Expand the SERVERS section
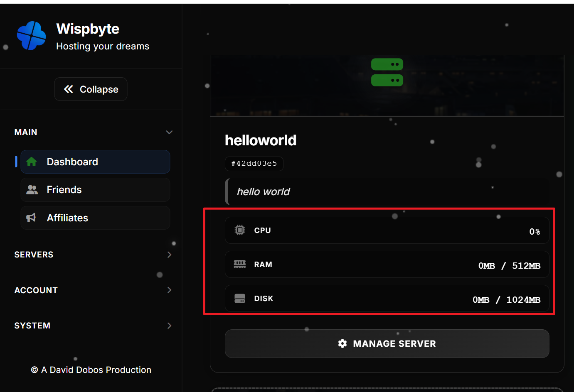 tap(169, 255)
